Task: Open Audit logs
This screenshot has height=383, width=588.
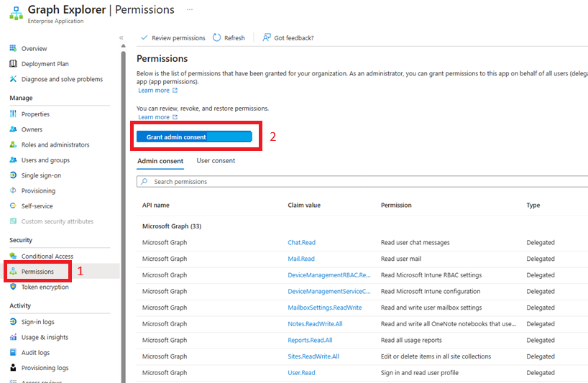Action: coord(35,353)
